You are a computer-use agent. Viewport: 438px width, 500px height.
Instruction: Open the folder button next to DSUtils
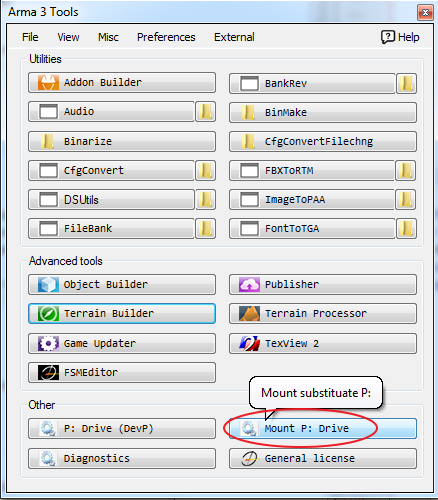click(x=205, y=200)
